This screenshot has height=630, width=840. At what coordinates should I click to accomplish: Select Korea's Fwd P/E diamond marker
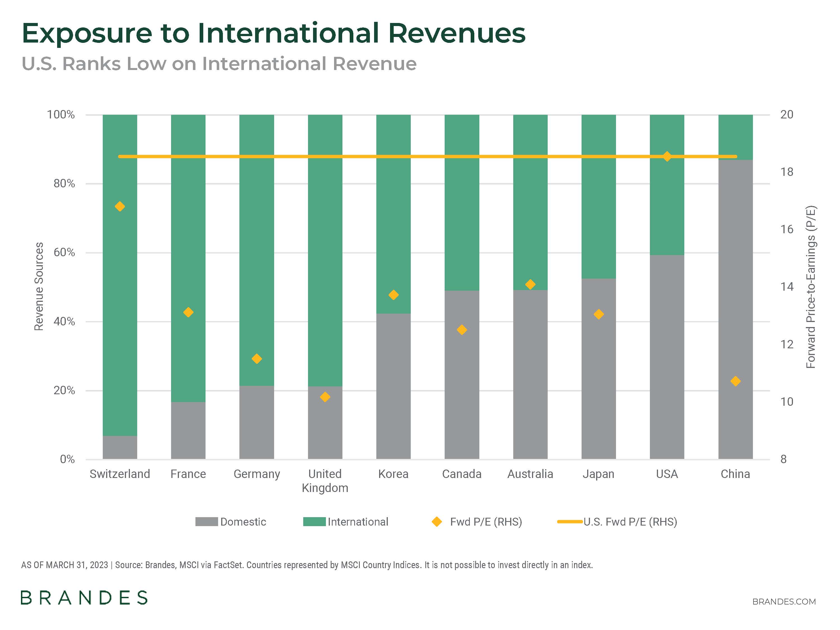click(393, 295)
